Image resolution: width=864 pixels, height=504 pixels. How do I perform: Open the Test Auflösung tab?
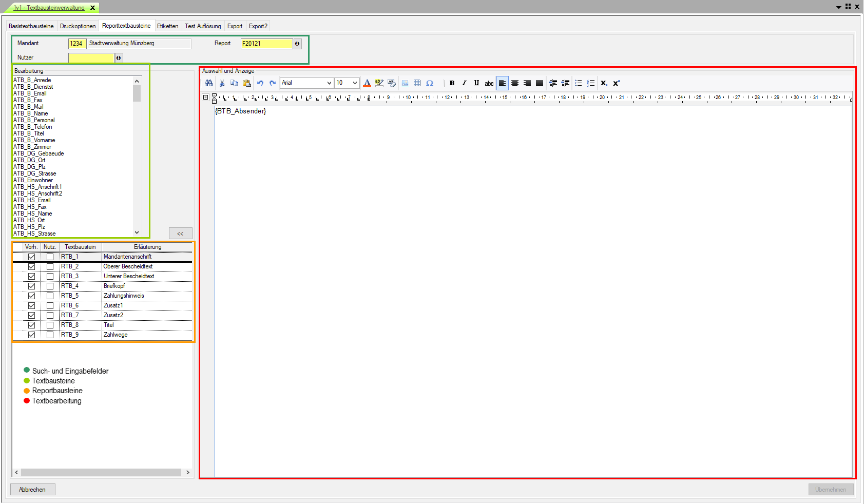point(203,26)
